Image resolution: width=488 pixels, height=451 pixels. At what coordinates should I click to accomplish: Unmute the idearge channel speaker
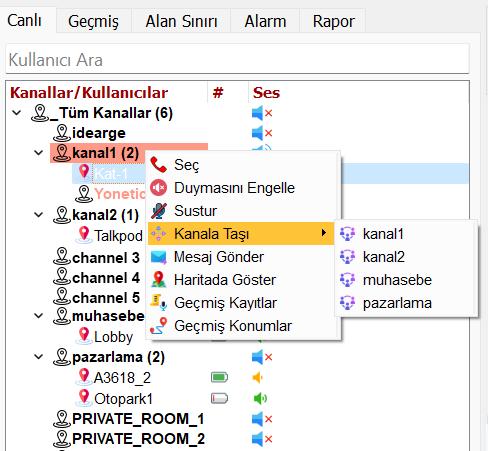(x=262, y=133)
